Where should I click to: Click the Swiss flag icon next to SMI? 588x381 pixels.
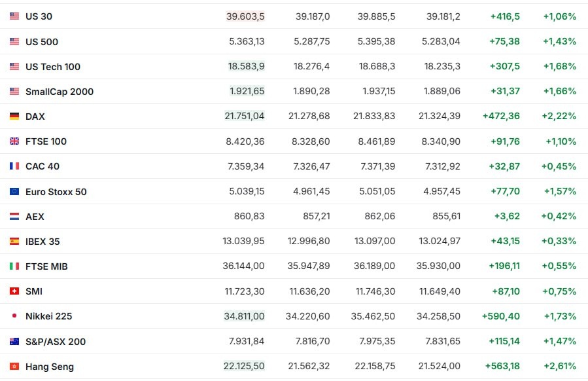[14, 291]
